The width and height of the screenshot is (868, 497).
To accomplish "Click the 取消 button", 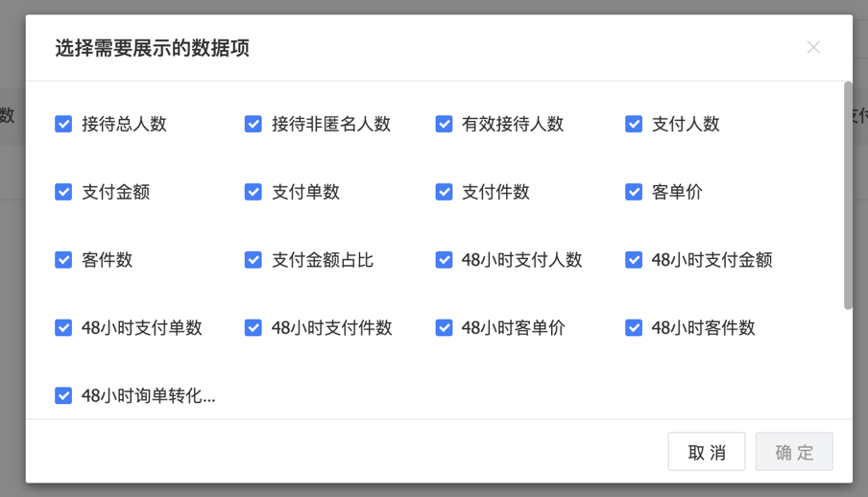I will click(x=707, y=453).
